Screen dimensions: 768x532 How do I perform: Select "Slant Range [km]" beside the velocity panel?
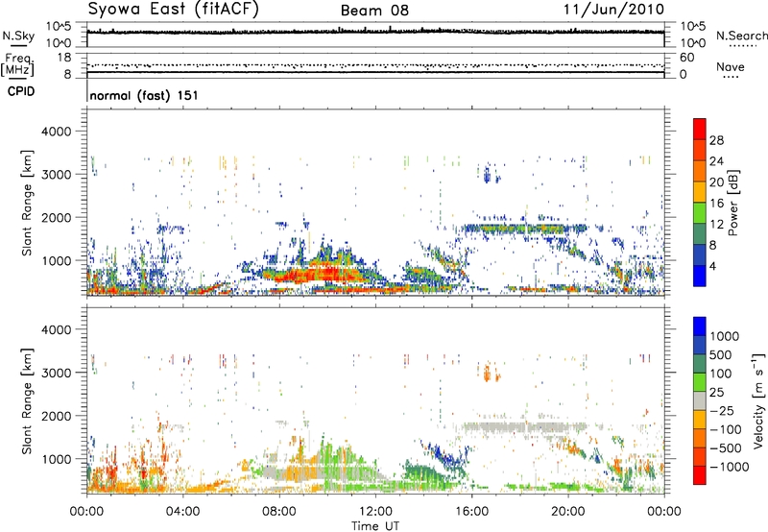pyautogui.click(x=27, y=401)
